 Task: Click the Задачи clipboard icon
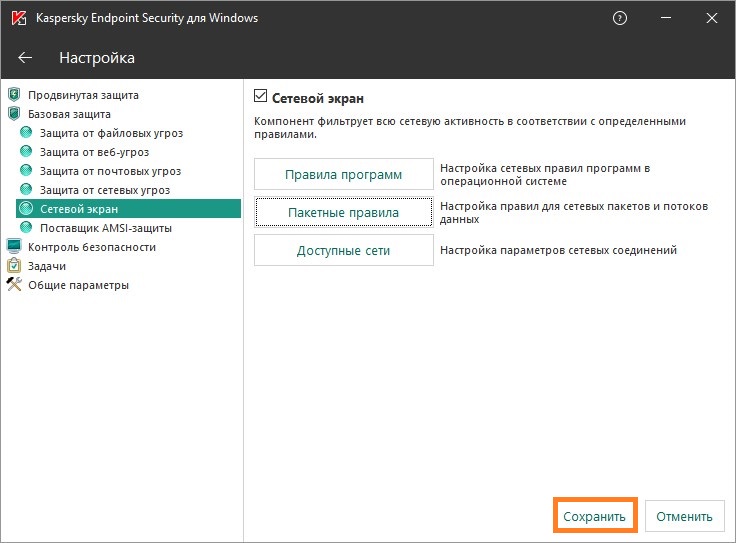pyautogui.click(x=14, y=266)
